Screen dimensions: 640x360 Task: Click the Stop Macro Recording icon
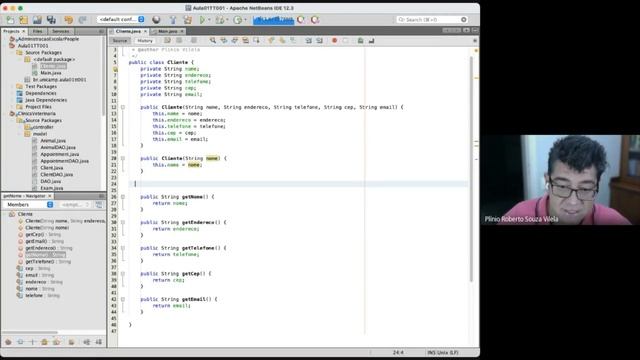click(x=345, y=40)
